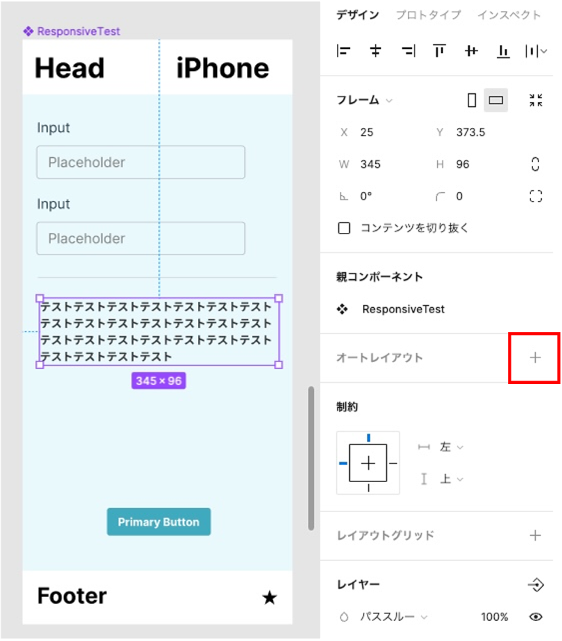The width and height of the screenshot is (562, 641).
Task: Go to ResponsiveTest parent component
Action: coord(403,309)
